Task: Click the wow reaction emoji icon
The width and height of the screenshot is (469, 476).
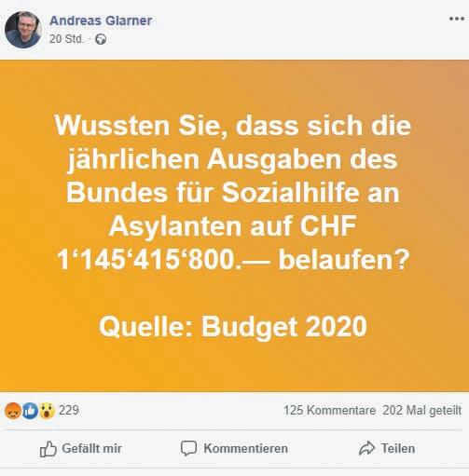Action: click(x=47, y=411)
